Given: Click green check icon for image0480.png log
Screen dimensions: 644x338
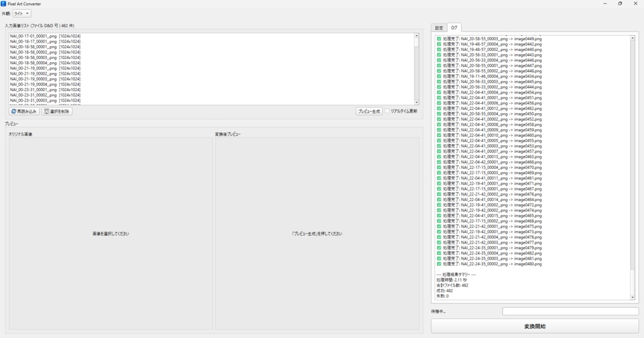Looking at the screenshot, I should point(438,264).
